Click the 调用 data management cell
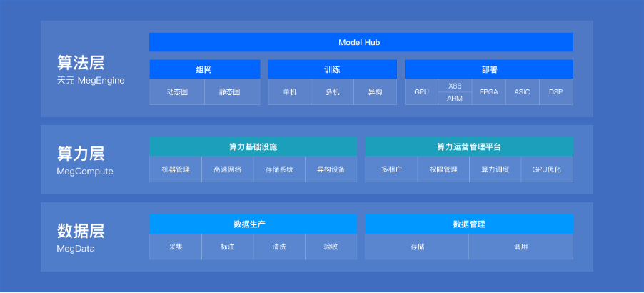The image size is (644, 293). (x=520, y=247)
